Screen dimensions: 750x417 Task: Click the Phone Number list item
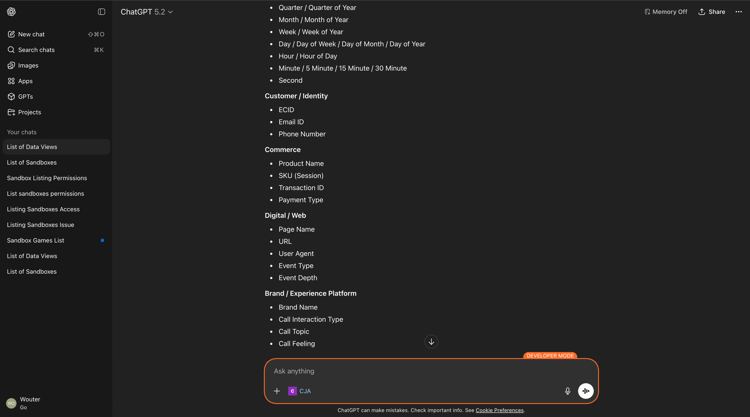(x=302, y=134)
